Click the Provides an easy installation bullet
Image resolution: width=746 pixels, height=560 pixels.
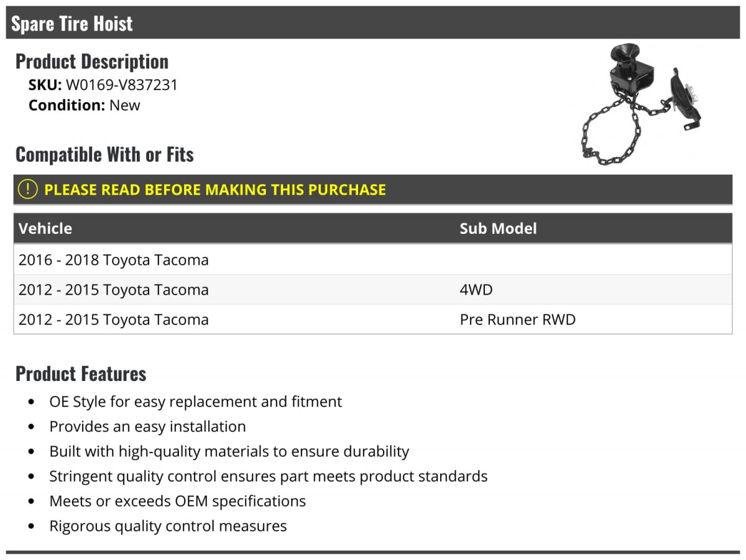tap(148, 426)
